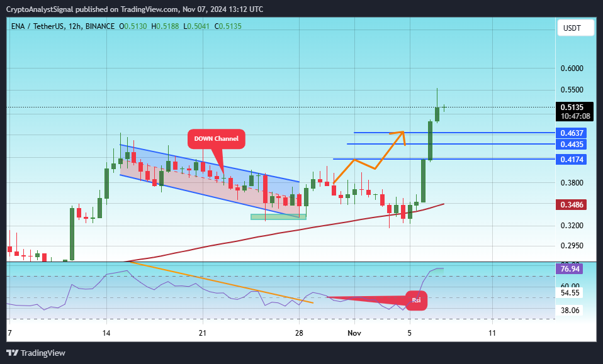
Task: Click the RSI value label 76.94
Action: 570,269
